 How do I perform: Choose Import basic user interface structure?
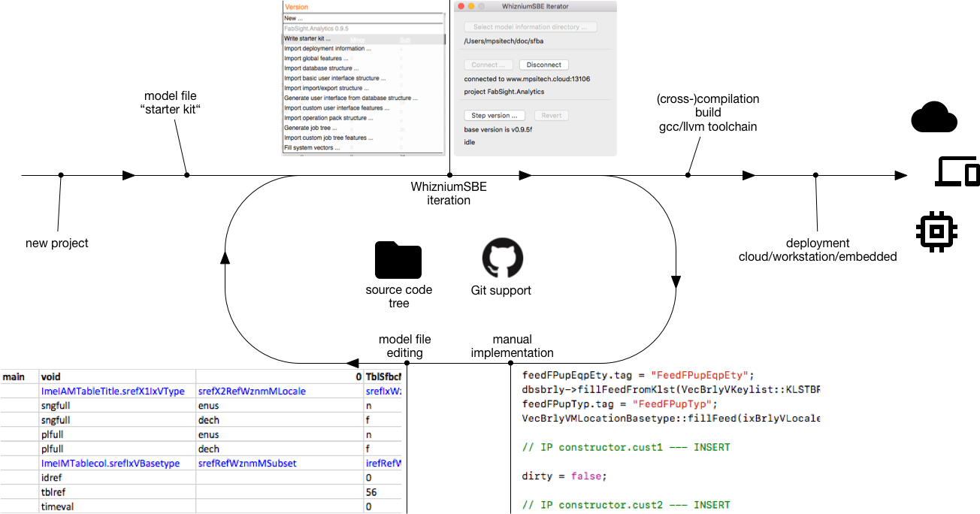364,78
